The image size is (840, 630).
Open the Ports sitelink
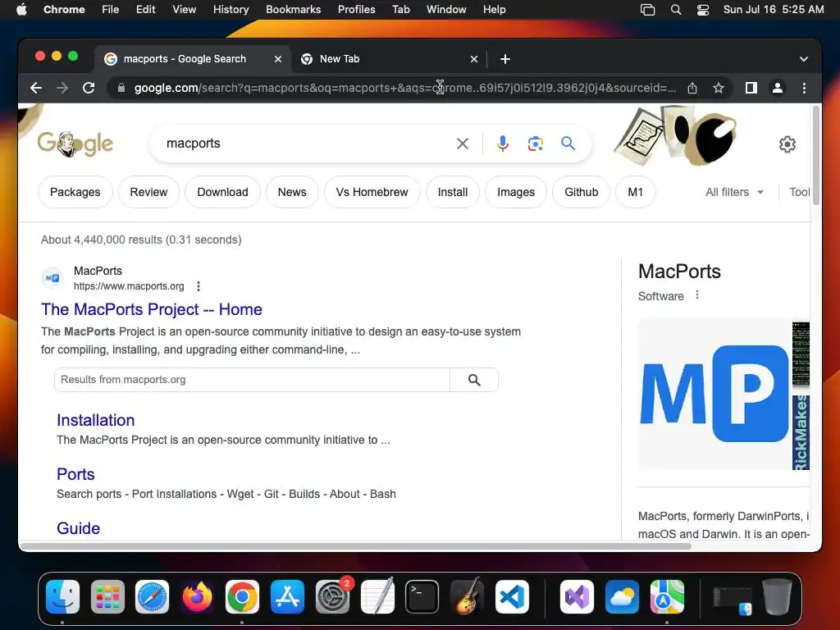pyautogui.click(x=75, y=475)
